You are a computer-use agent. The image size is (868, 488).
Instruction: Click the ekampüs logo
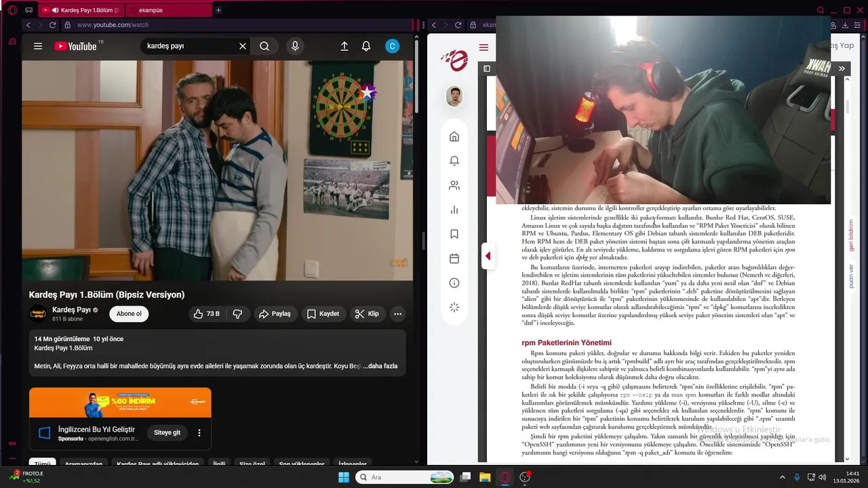point(454,60)
